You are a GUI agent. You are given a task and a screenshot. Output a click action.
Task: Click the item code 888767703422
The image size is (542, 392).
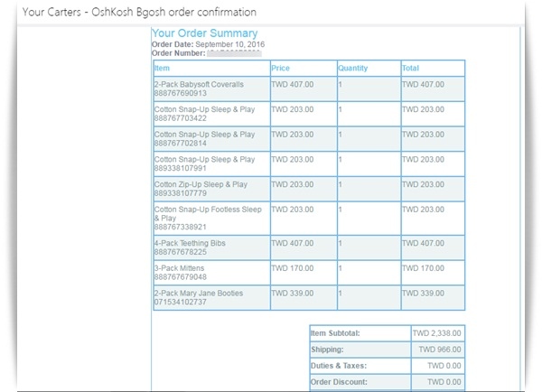180,118
